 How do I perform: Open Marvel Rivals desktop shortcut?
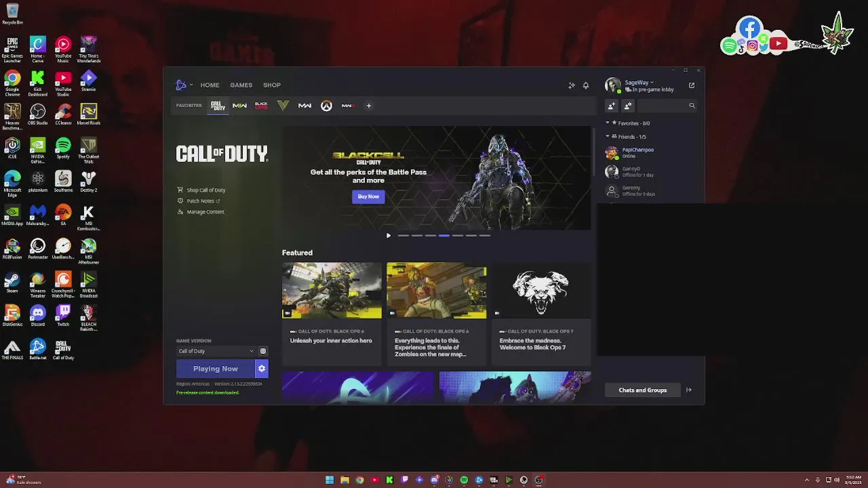[89, 114]
